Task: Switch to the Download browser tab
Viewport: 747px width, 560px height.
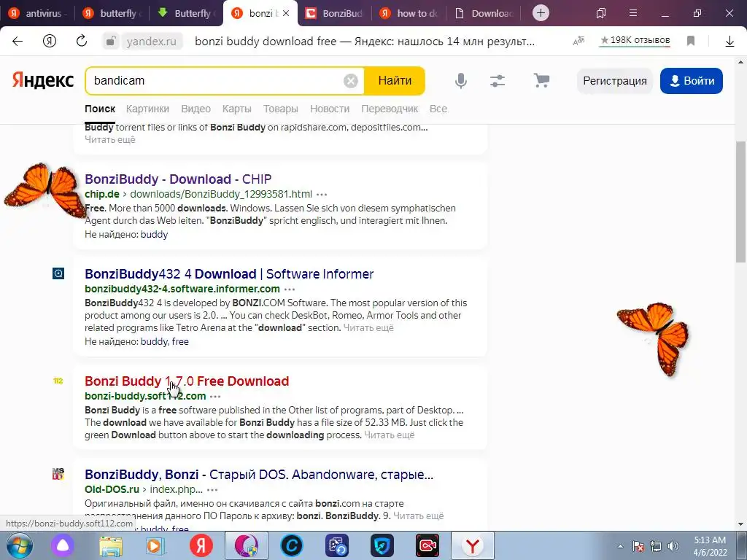Action: [484, 13]
